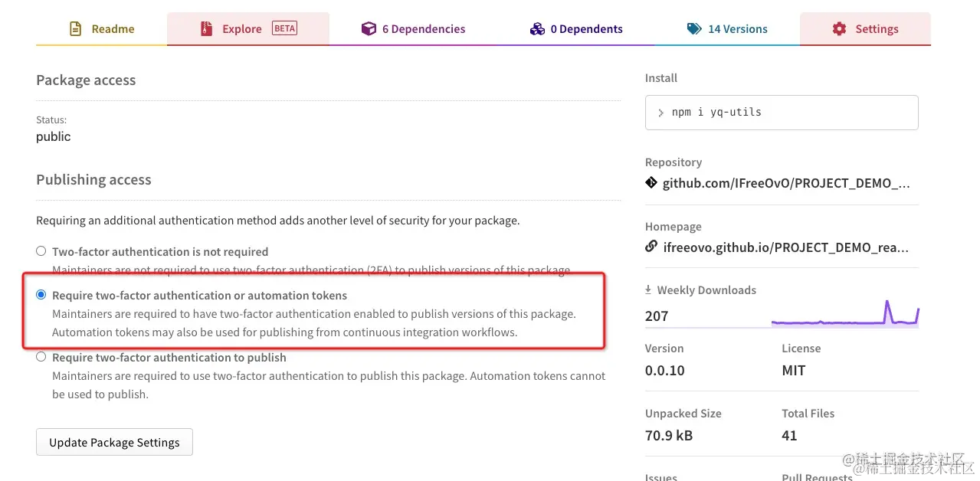Open the 14 Versions tab

(737, 29)
